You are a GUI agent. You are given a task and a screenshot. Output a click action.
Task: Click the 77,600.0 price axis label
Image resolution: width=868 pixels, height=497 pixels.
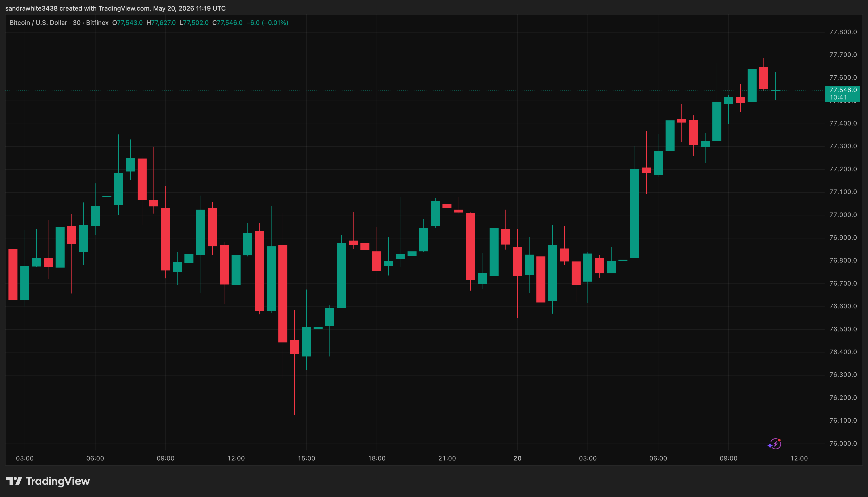[x=843, y=78]
